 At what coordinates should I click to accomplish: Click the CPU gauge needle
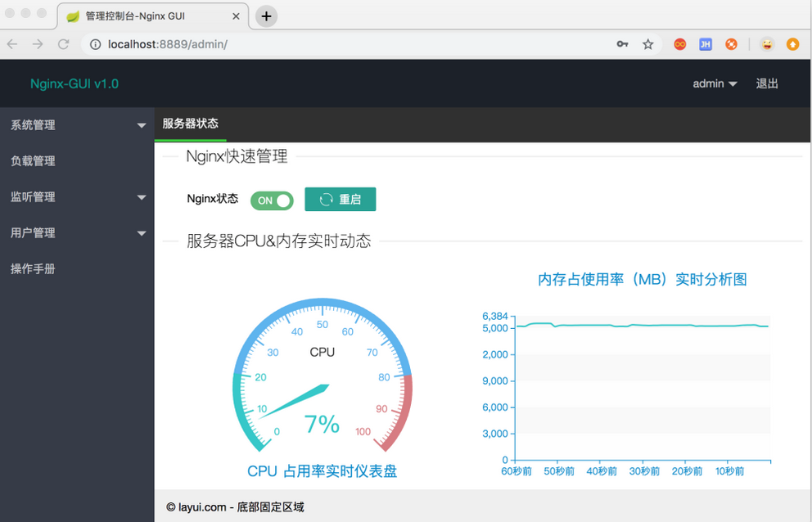295,400
